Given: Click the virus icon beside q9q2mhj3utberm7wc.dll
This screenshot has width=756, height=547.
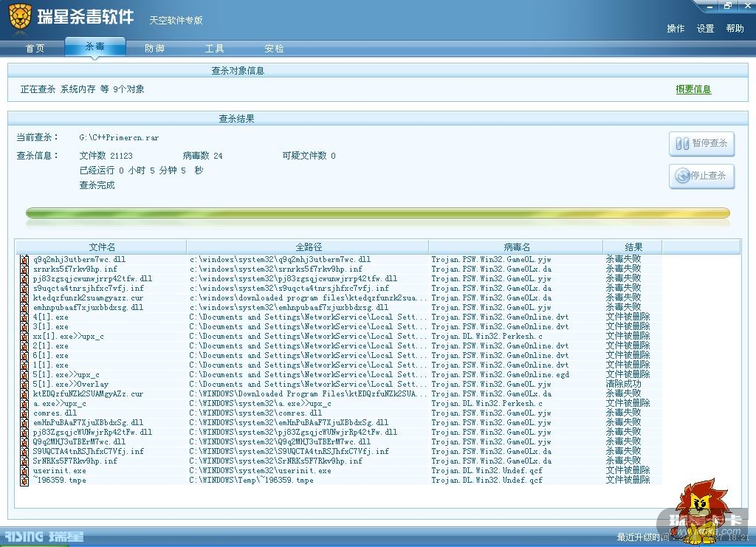Looking at the screenshot, I should 24,260.
